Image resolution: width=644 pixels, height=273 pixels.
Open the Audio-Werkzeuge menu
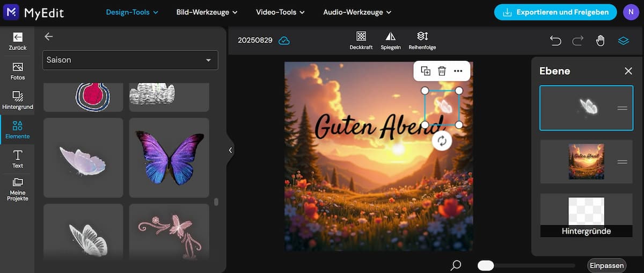click(x=357, y=12)
